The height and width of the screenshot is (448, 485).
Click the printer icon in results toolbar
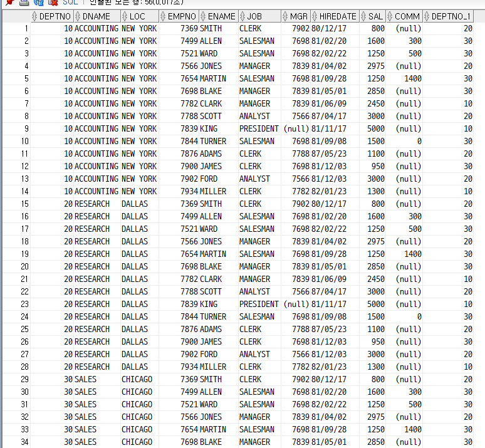pyautogui.click(x=24, y=2)
